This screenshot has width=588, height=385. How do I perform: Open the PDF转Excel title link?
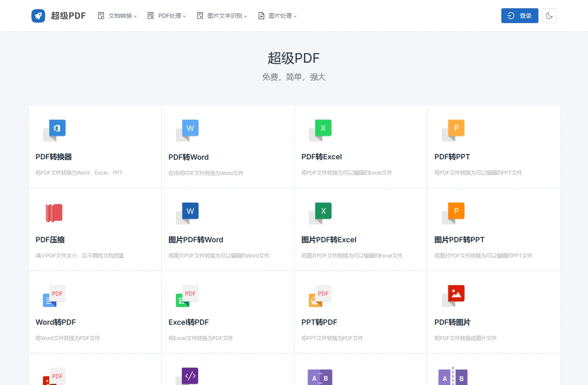point(322,157)
